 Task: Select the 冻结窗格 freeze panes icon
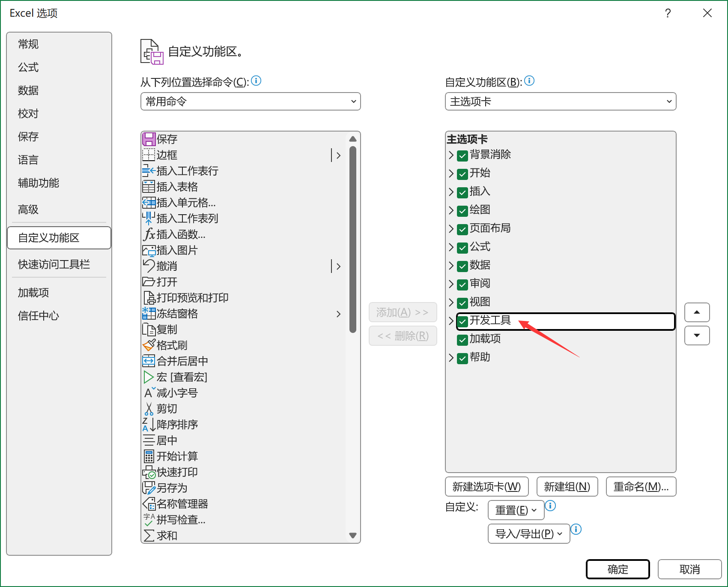(149, 314)
